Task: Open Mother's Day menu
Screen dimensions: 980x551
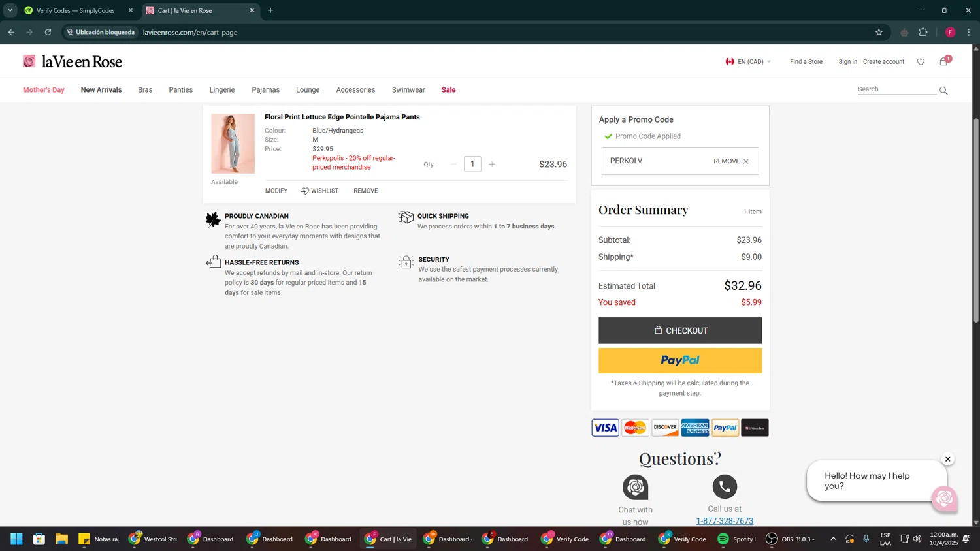Action: [44, 90]
